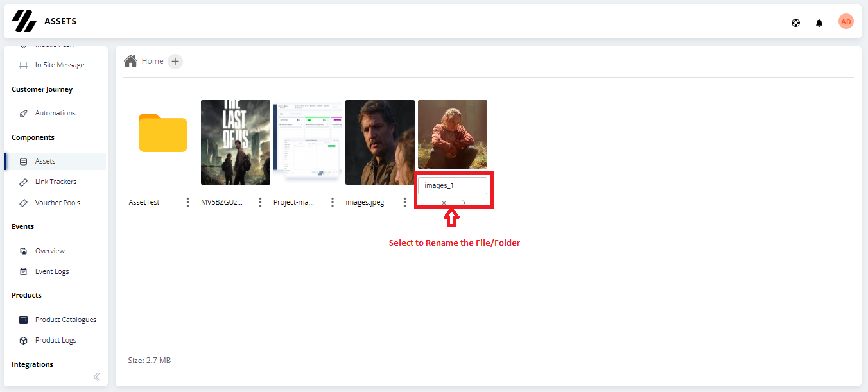The image size is (868, 392).
Task: Open the notifications bell
Action: coord(819,23)
